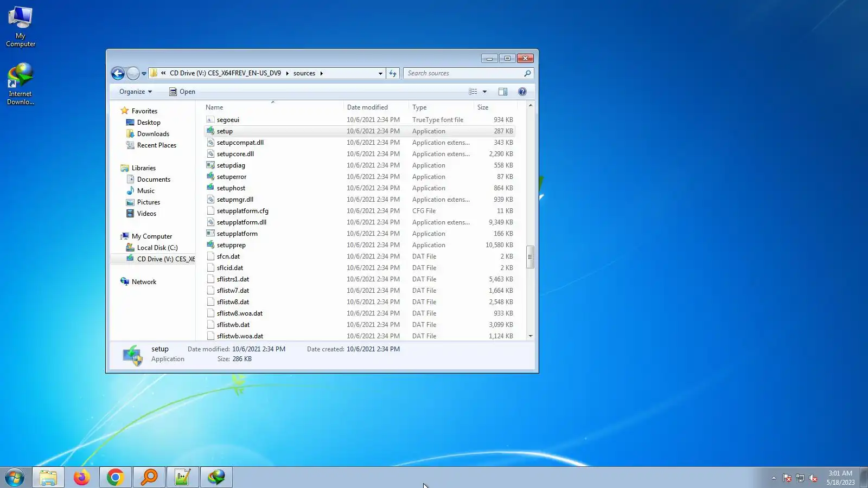Expand the sources breadcrumb arrow
Image resolution: width=868 pixels, height=488 pixels.
(x=321, y=73)
